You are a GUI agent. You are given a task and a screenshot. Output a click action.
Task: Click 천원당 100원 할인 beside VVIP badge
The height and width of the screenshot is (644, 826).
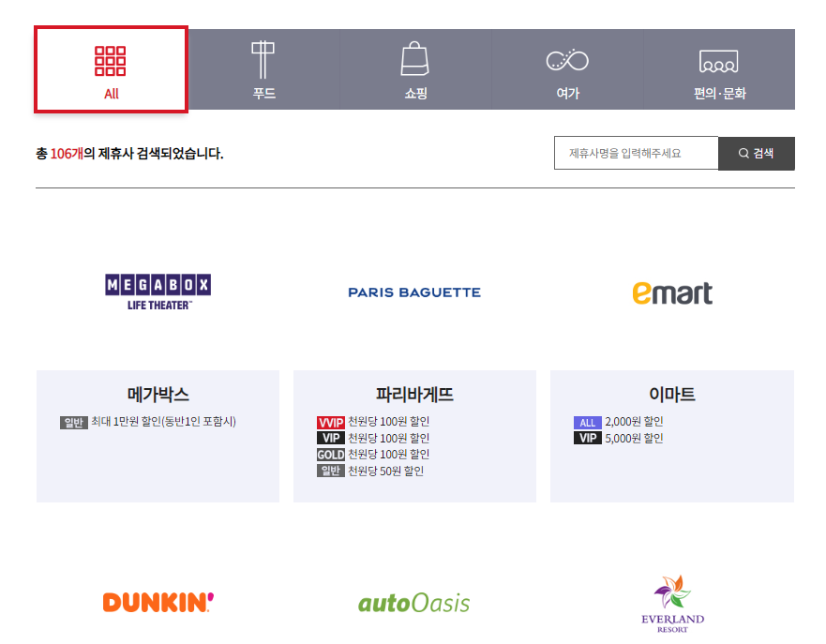[x=389, y=422]
